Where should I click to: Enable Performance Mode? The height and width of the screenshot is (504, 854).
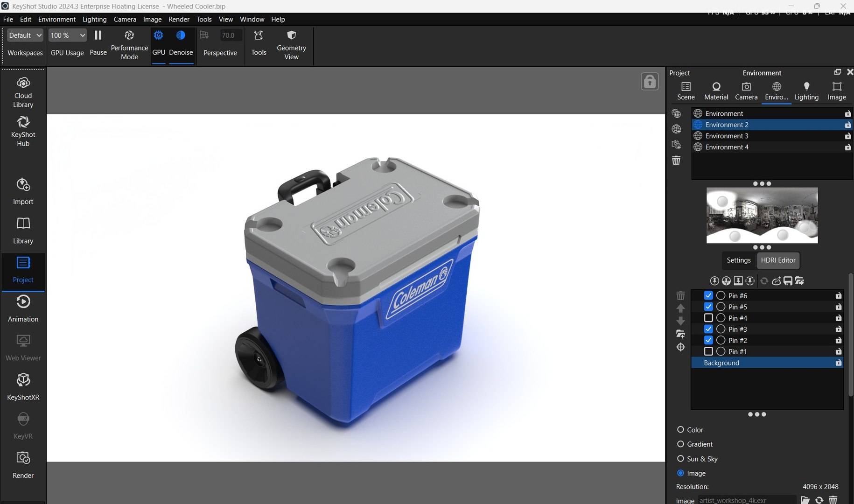click(129, 45)
